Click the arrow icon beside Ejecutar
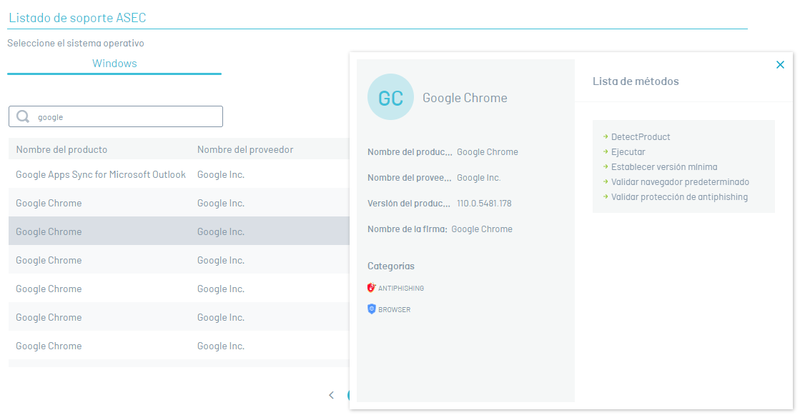 point(605,152)
